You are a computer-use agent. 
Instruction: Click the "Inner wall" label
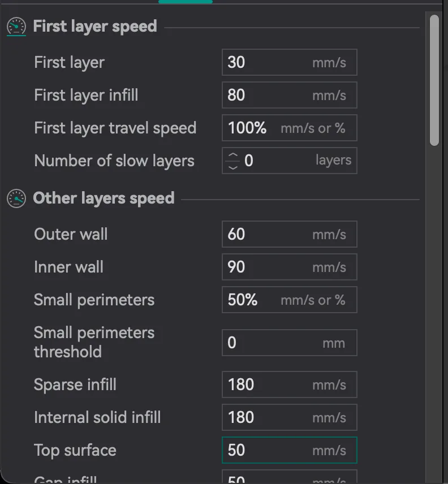68,267
